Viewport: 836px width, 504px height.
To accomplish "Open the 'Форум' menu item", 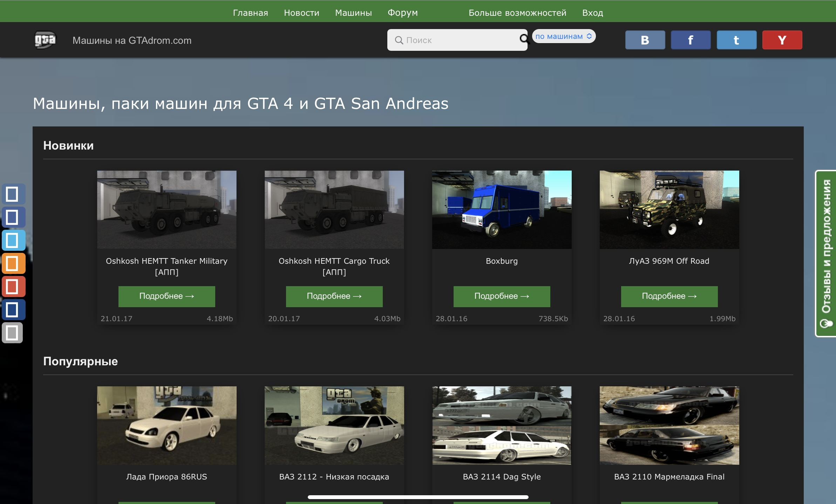I will [403, 13].
